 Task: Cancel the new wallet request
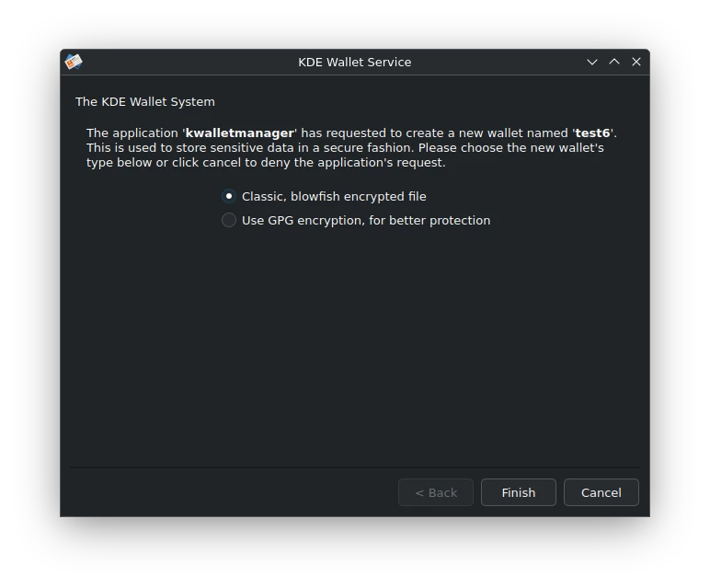click(601, 492)
